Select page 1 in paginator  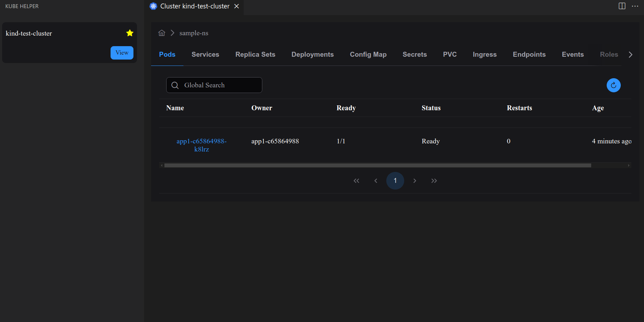(x=395, y=181)
